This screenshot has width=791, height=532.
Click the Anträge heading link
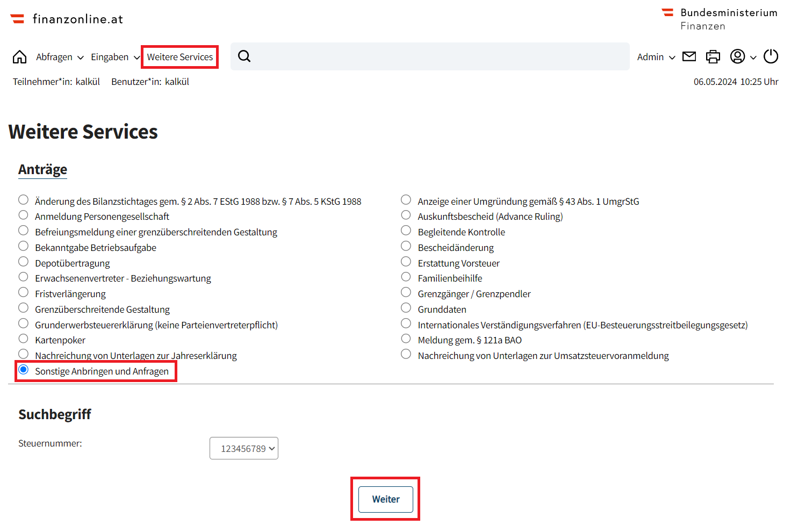point(42,169)
